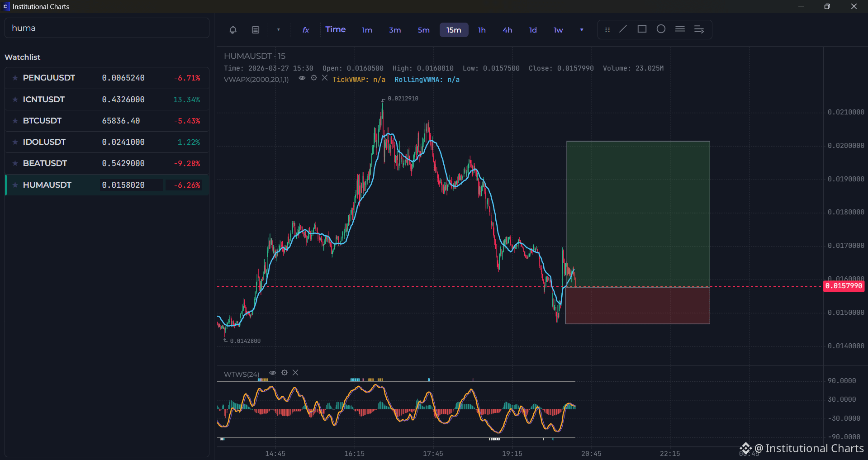Expand the more timeframes dropdown

point(582,30)
